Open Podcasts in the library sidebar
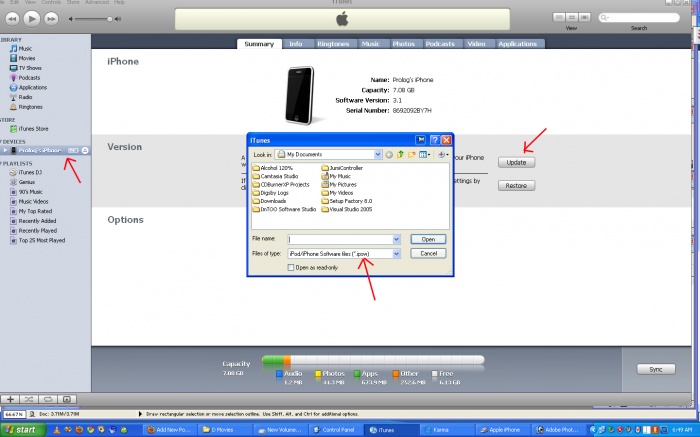The width and height of the screenshot is (700, 437). 29,78
